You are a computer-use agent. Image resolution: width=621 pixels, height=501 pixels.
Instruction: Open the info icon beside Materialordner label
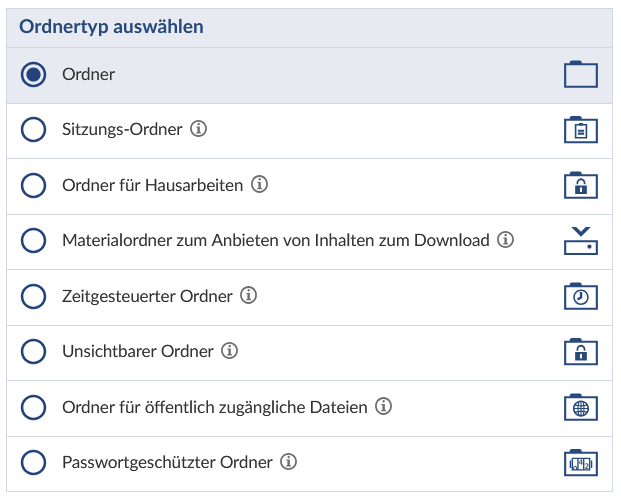click(506, 240)
